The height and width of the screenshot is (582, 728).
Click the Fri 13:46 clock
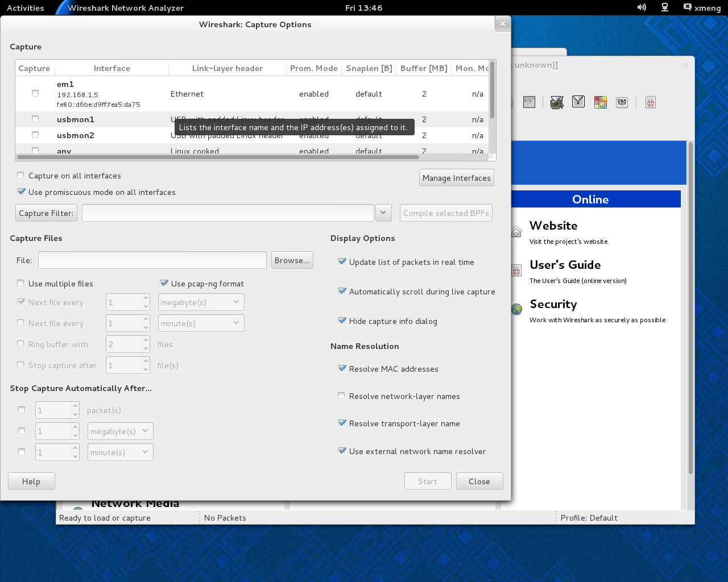(364, 8)
